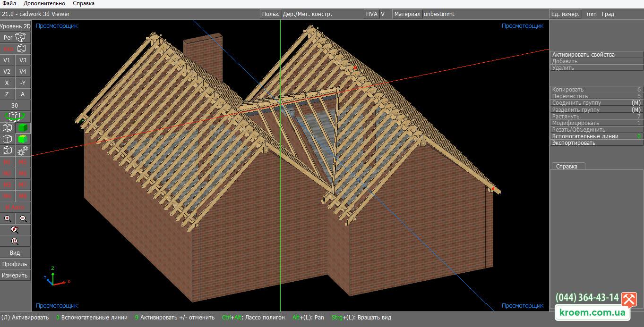Toggle the Z axis view button
Image resolution: width=644 pixels, height=327 pixels.
7,94
